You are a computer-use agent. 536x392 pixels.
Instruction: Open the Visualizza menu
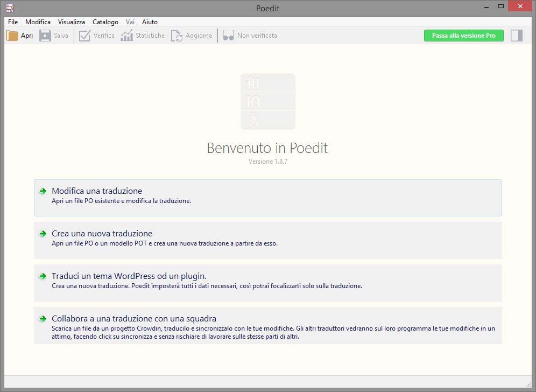(72, 22)
